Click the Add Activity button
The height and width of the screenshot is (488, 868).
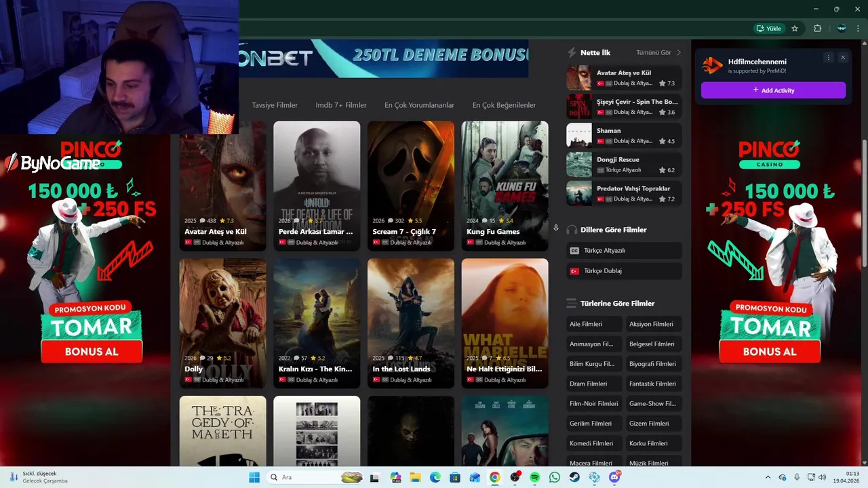773,90
